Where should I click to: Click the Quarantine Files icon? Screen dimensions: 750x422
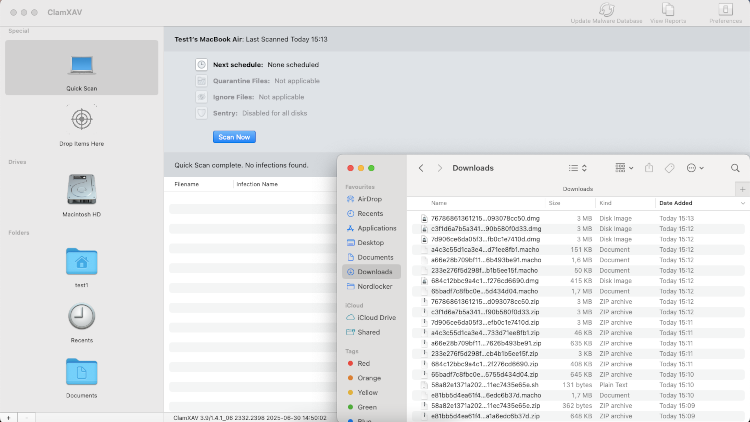coord(201,81)
